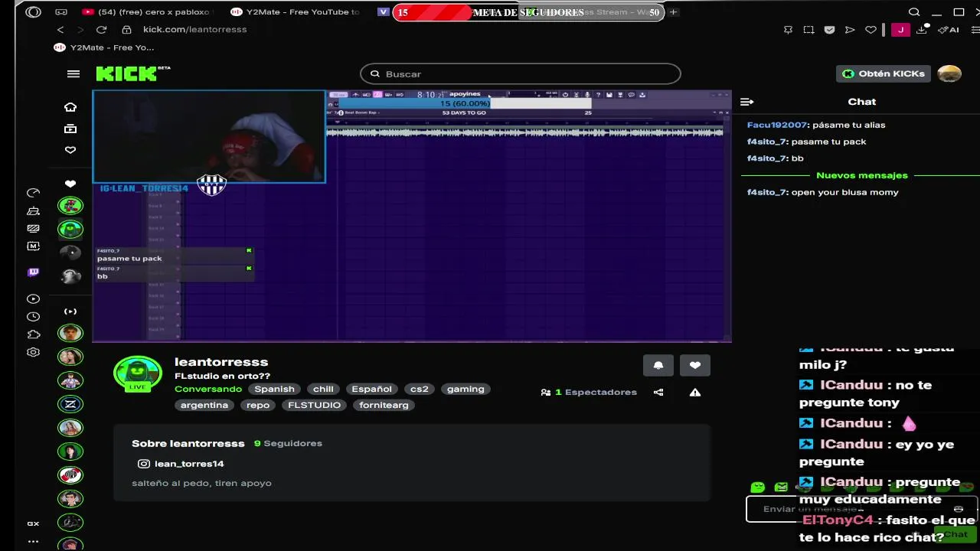
Task: Switch to the Y2Mate Free YouTube tab
Action: point(295,12)
